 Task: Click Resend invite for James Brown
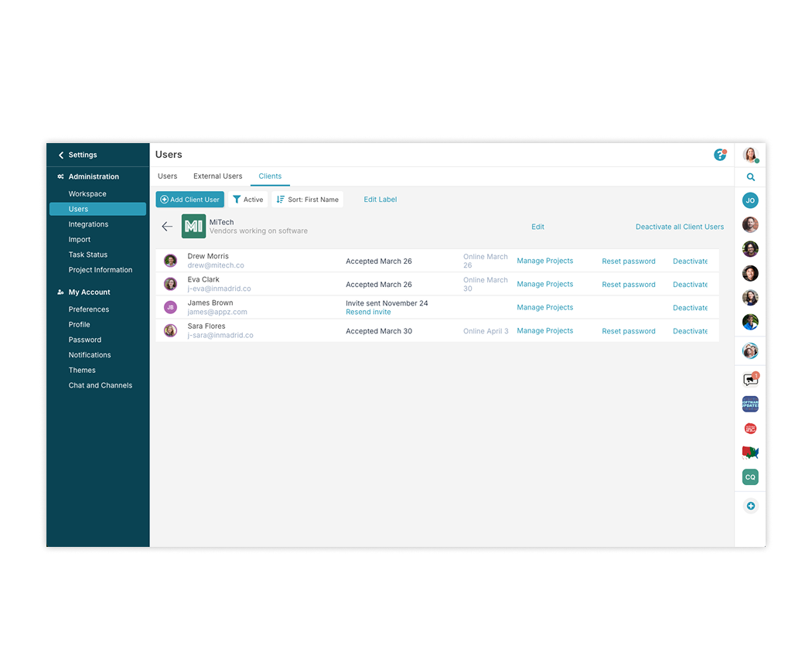tap(367, 312)
